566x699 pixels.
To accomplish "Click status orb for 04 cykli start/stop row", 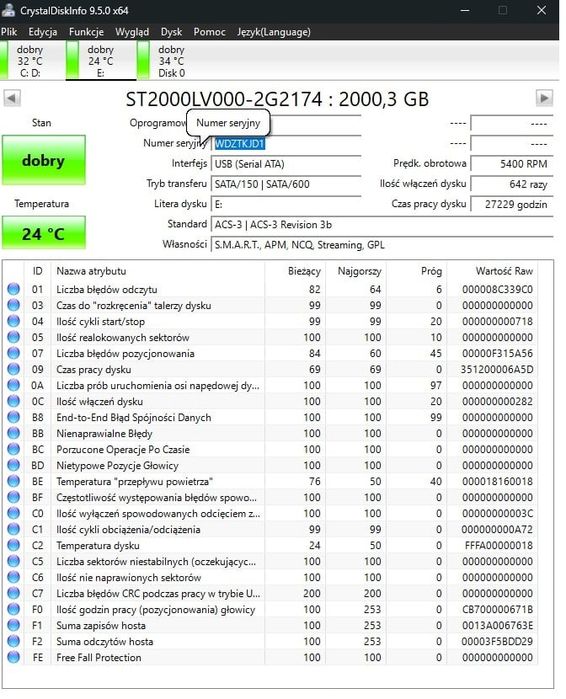I will (x=14, y=321).
